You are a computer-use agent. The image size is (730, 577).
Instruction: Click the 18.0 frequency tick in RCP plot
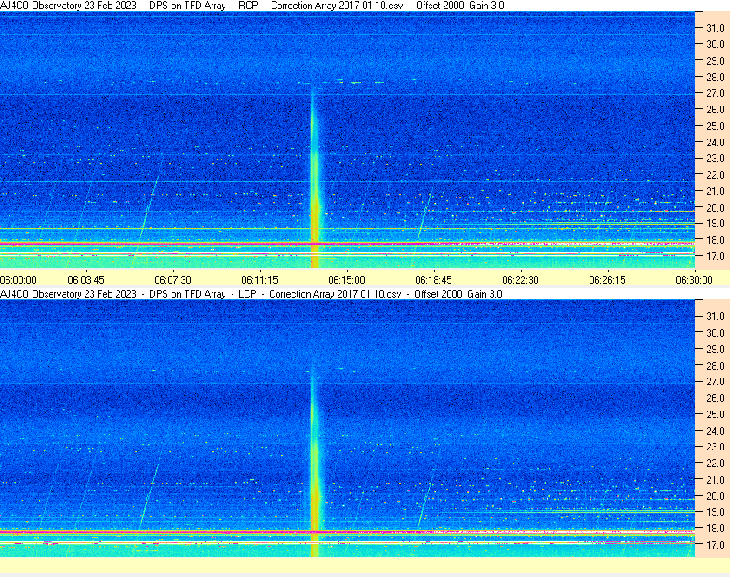pyautogui.click(x=715, y=240)
